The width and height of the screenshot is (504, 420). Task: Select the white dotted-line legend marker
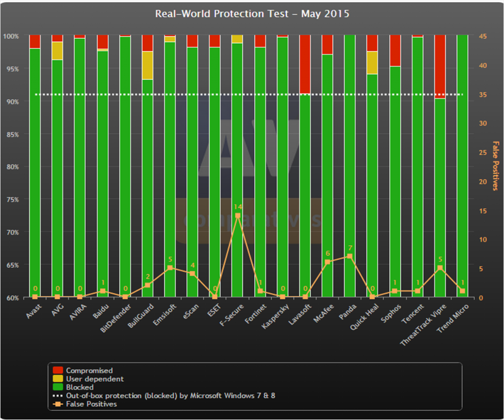click(x=58, y=395)
